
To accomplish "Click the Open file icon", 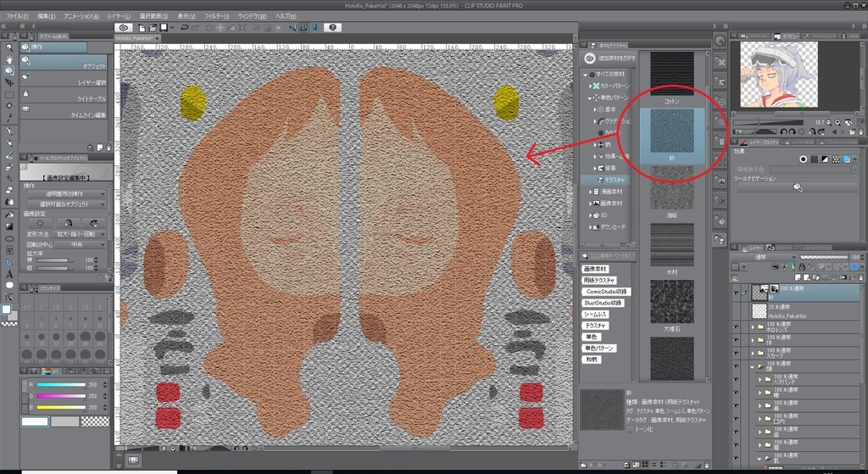I will pyautogui.click(x=153, y=27).
